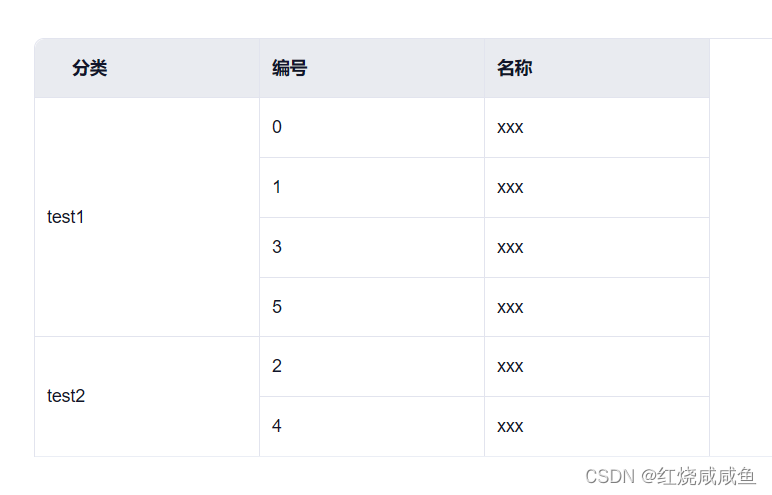This screenshot has height=495, width=772.
Task: Select the xxx name in row 5
Action: 510,307
